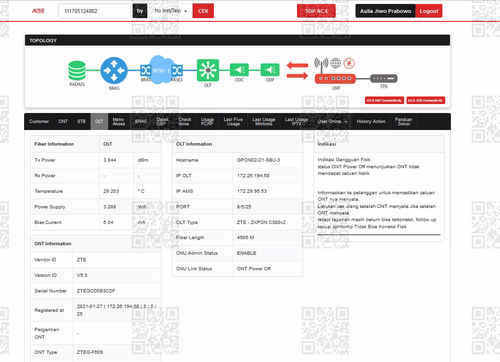The height and width of the screenshot is (362, 500).
Task: Click the METRO-E cloud icon
Action: pos(161,70)
